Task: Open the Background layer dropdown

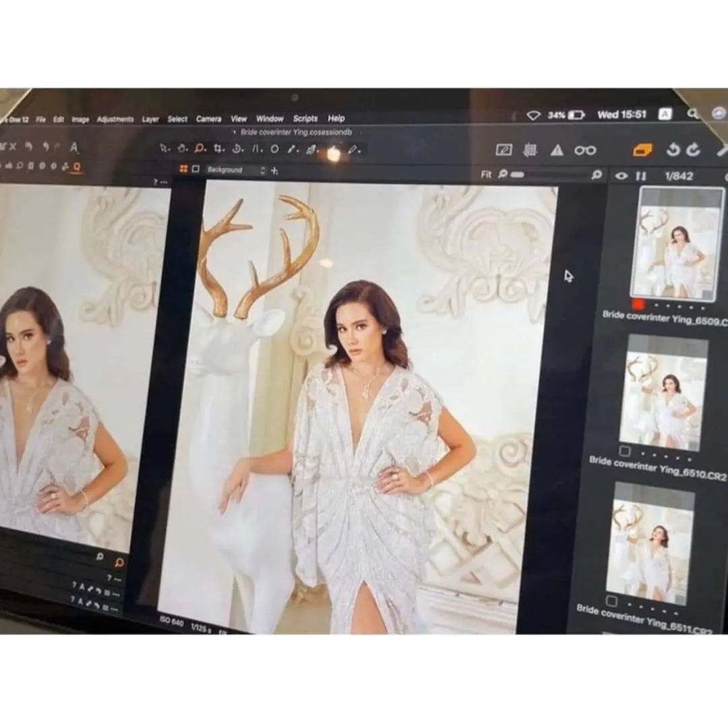Action: click(x=236, y=170)
